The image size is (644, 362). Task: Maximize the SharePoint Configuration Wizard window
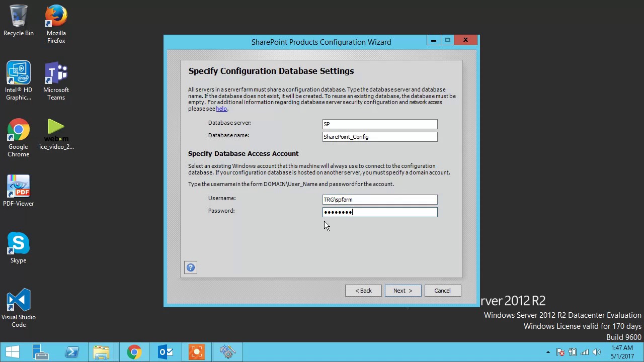click(448, 40)
